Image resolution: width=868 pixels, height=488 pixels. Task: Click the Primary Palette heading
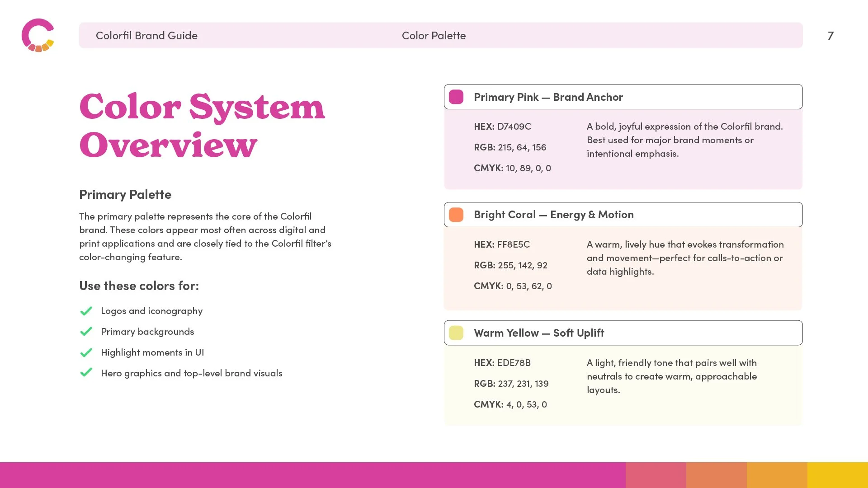pyautogui.click(x=125, y=194)
